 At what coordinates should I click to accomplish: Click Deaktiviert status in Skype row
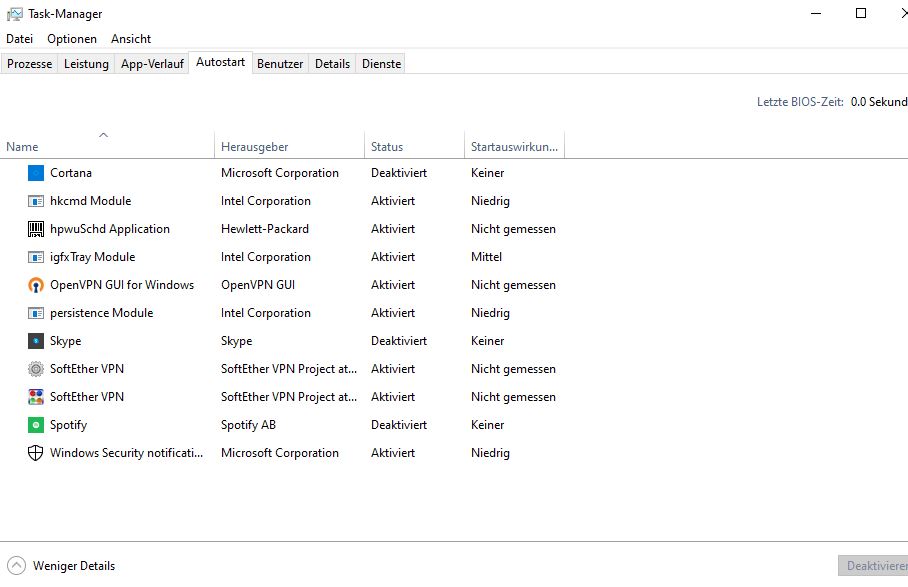tap(399, 341)
